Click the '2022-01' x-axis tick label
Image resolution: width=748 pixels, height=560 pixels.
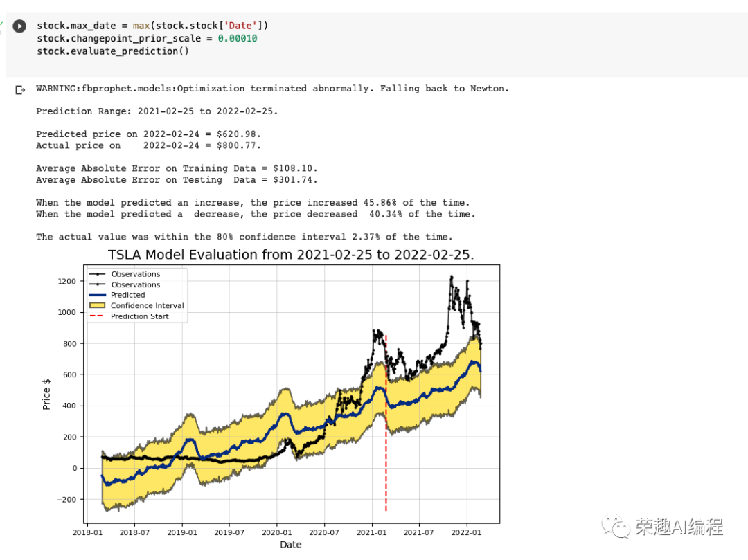(x=467, y=532)
